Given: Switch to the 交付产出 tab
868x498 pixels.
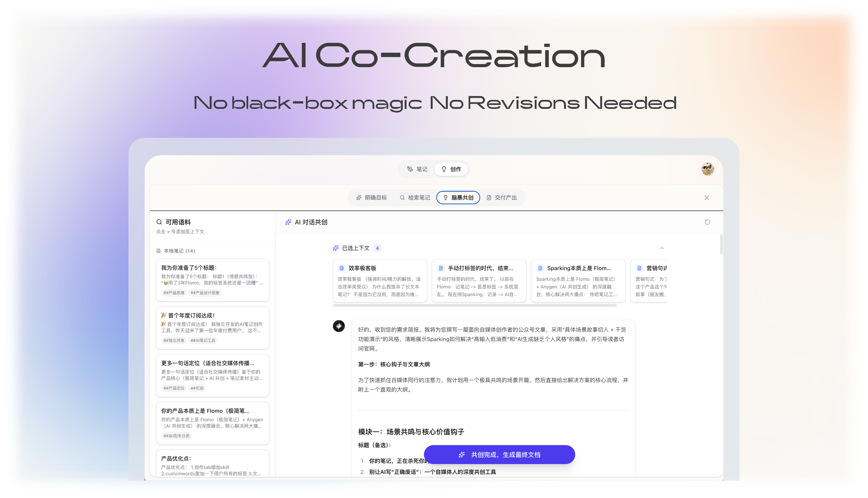Looking at the screenshot, I should [502, 197].
